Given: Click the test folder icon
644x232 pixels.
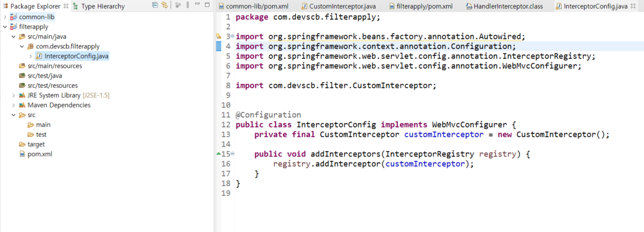Looking at the screenshot, I should [x=30, y=134].
